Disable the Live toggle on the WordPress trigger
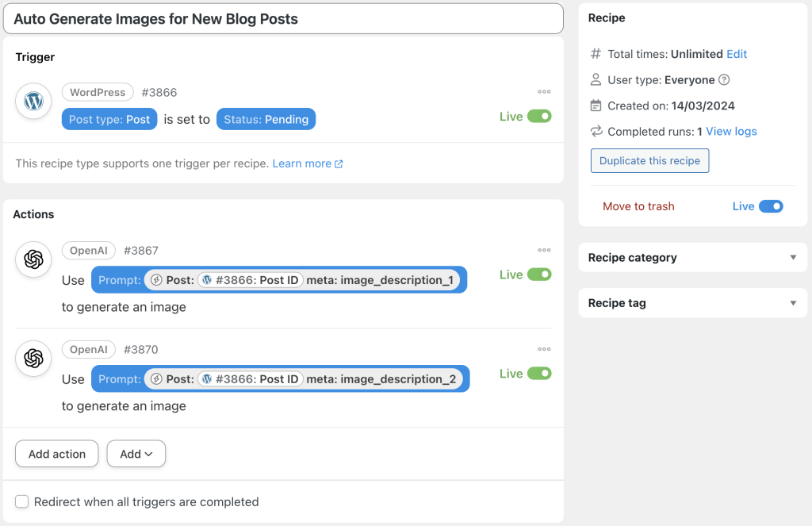The image size is (812, 526). (x=538, y=115)
